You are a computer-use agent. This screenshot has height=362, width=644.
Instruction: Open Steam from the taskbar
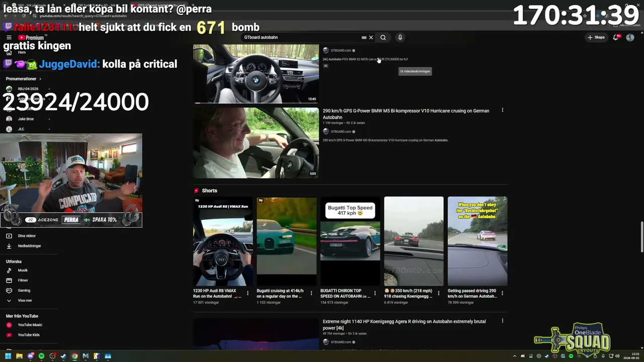(63, 356)
